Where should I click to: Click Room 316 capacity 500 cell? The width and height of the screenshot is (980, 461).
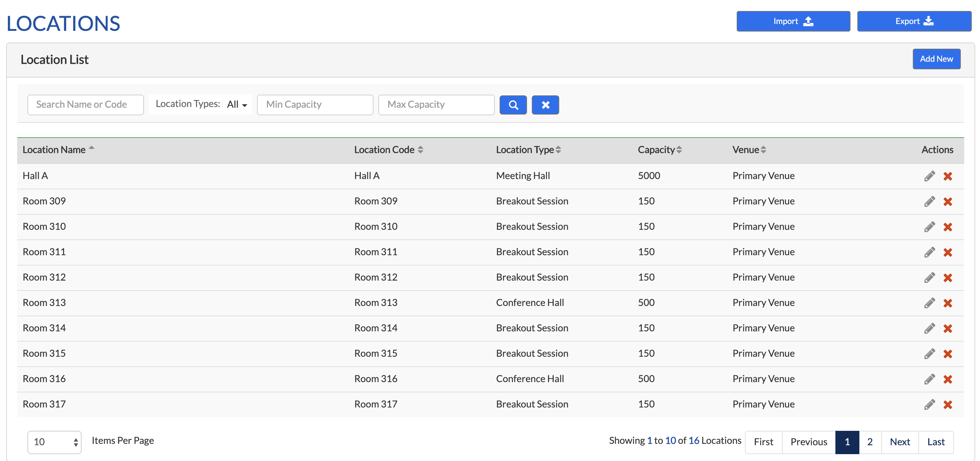click(x=646, y=379)
